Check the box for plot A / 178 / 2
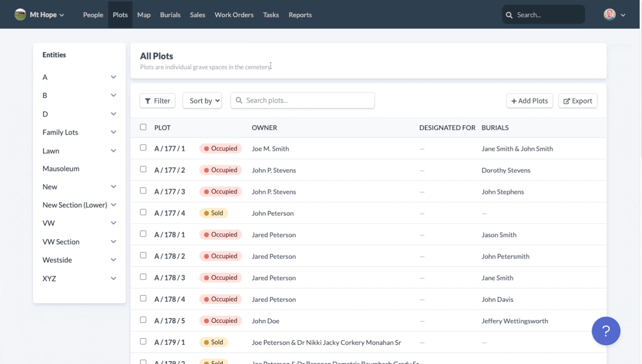 click(x=143, y=255)
